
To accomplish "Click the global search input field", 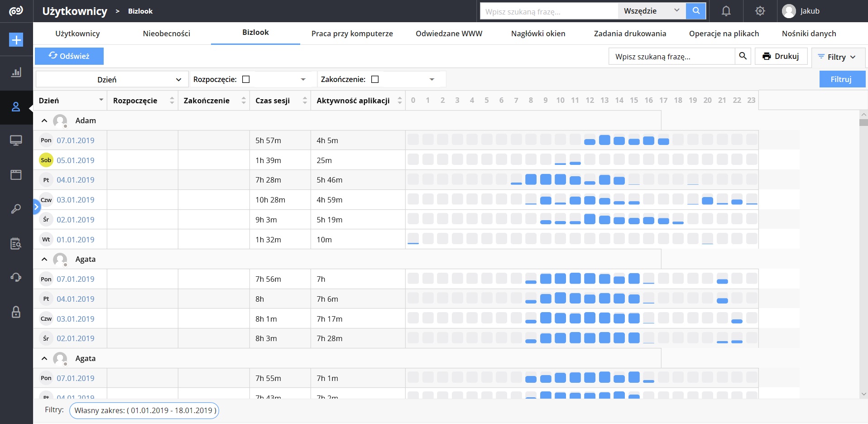I will click(549, 11).
